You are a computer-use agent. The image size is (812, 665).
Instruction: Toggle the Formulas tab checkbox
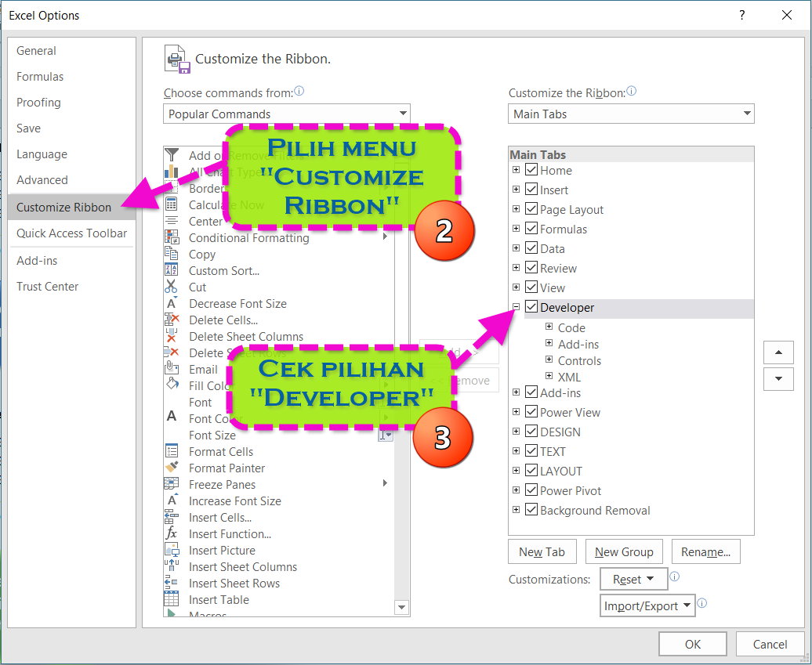point(531,228)
